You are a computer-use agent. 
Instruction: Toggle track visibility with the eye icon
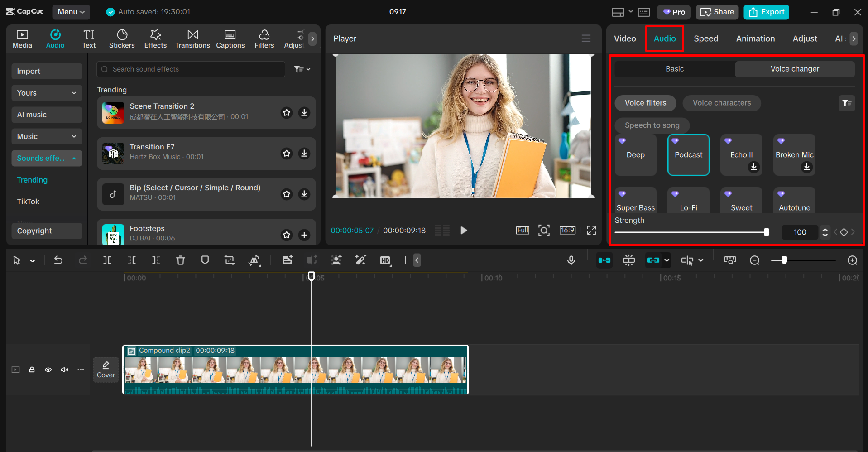tap(48, 370)
